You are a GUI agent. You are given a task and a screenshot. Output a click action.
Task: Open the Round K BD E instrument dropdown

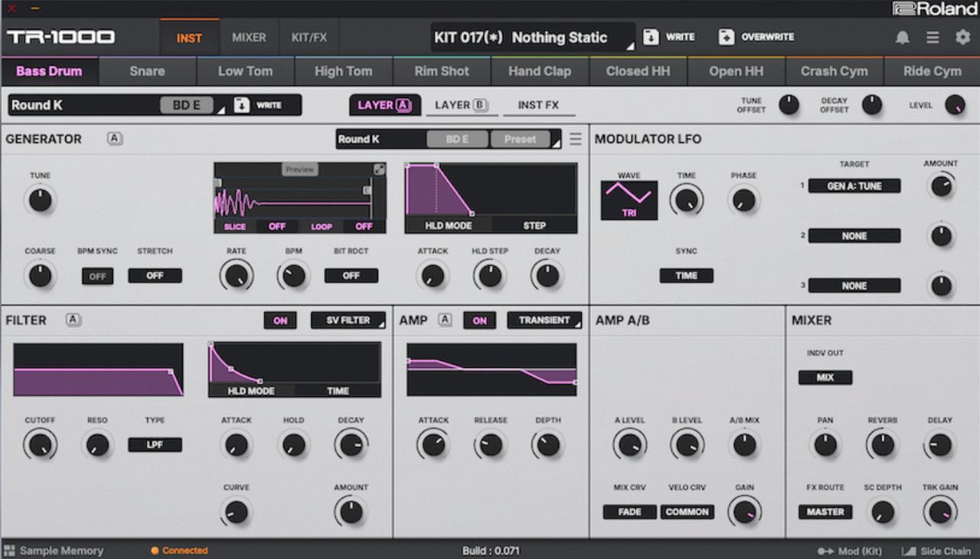pos(116,105)
